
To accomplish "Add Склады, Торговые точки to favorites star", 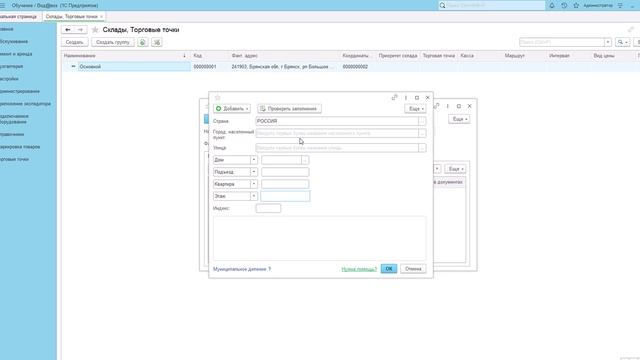I will tap(95, 29).
